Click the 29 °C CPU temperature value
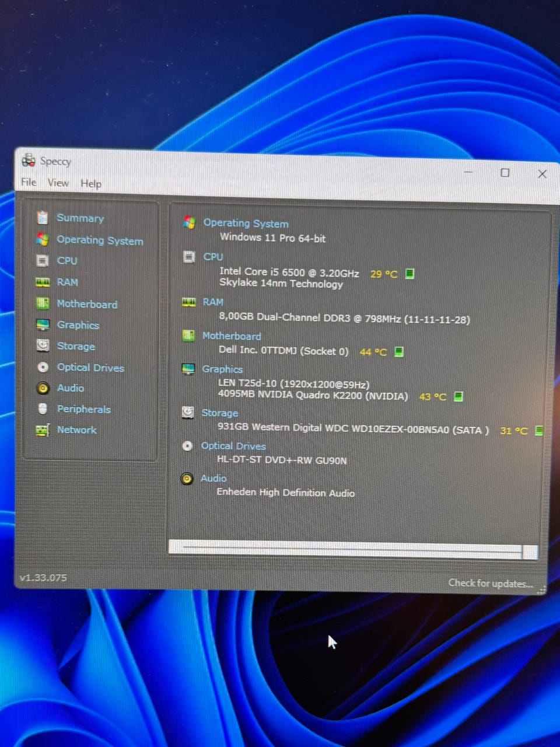Screen dimensions: 560x747 384,274
